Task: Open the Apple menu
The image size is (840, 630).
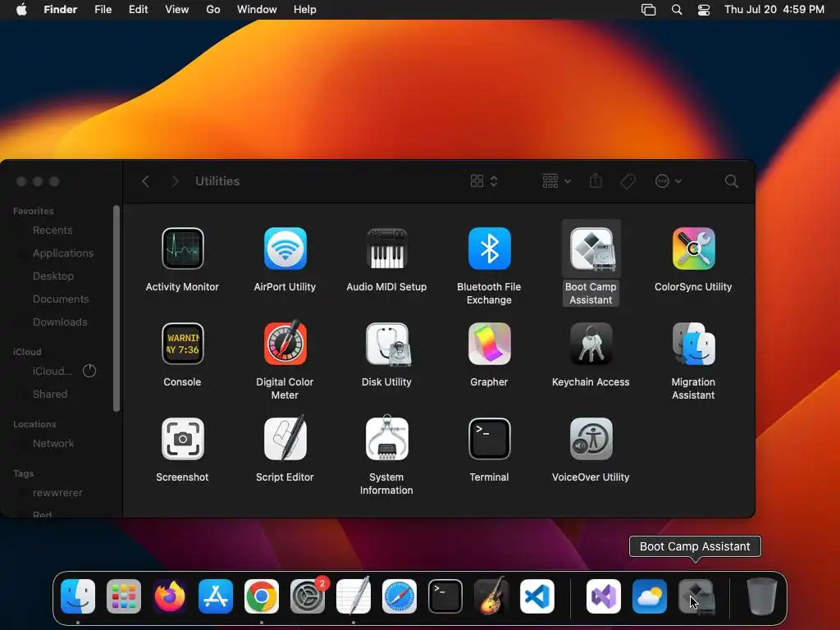Action: tap(21, 10)
